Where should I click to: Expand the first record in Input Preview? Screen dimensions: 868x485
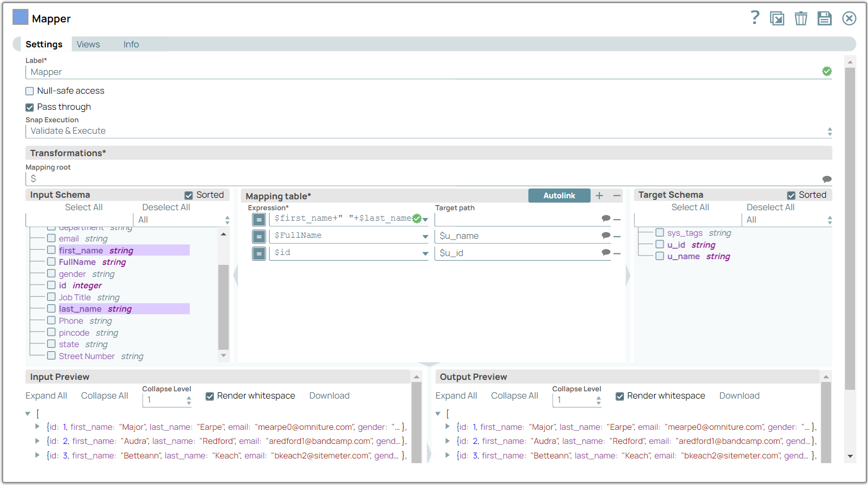click(37, 427)
